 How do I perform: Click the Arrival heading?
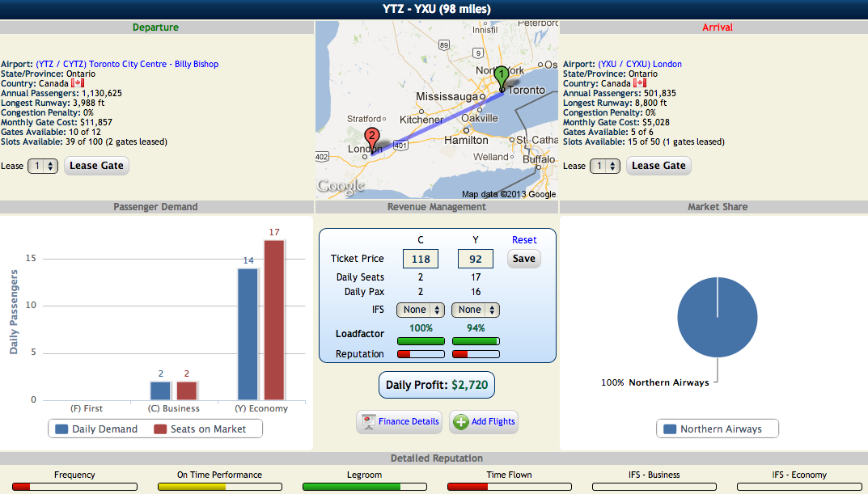[718, 27]
